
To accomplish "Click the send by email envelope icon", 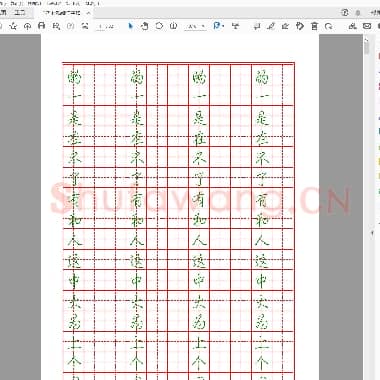I will pyautogui.click(x=367, y=26).
